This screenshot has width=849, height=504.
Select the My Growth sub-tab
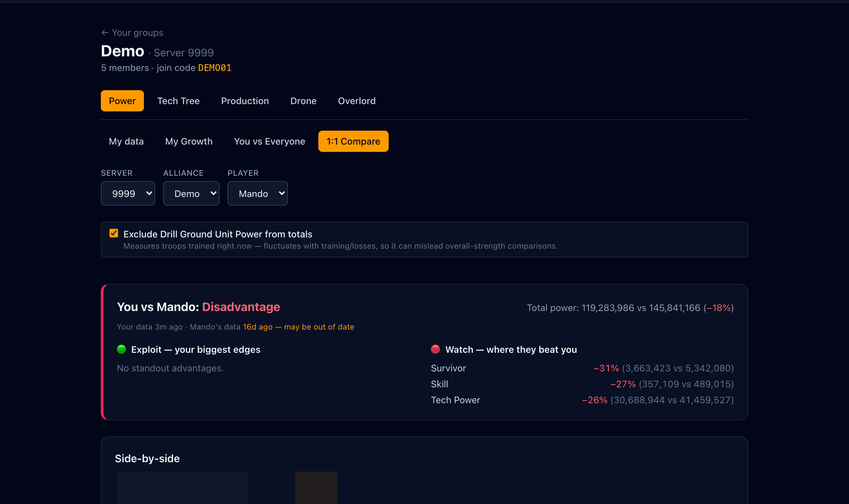[189, 141]
